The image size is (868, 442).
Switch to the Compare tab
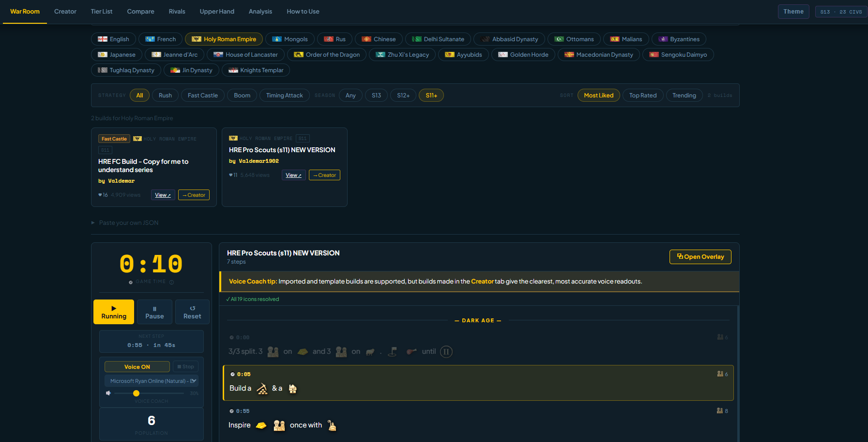(x=141, y=12)
